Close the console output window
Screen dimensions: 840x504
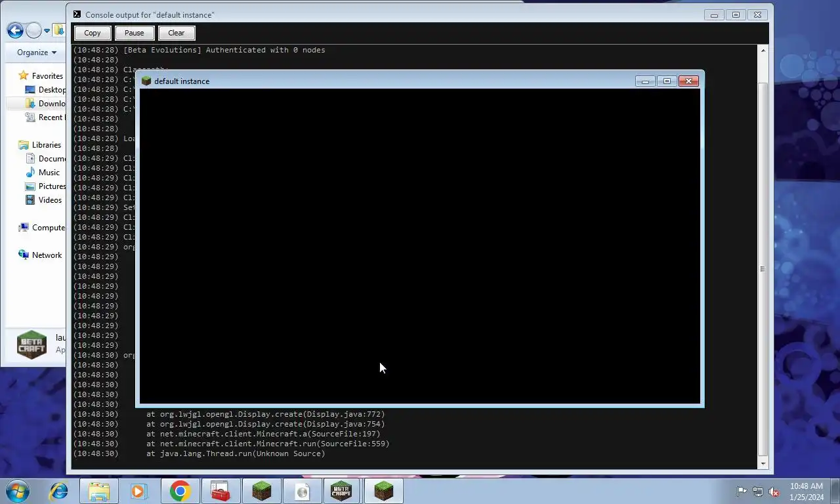757,14
